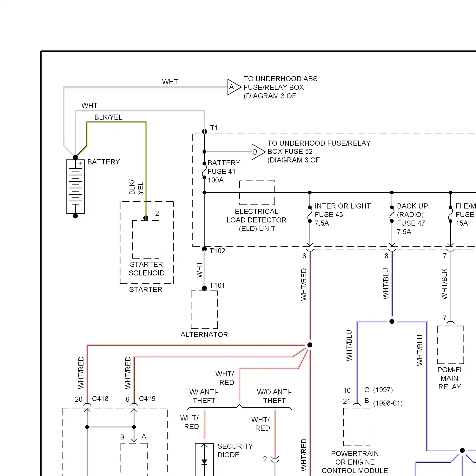
Task: Click the 'TO UNDERHOOD ABS' label text
Action: point(281,79)
